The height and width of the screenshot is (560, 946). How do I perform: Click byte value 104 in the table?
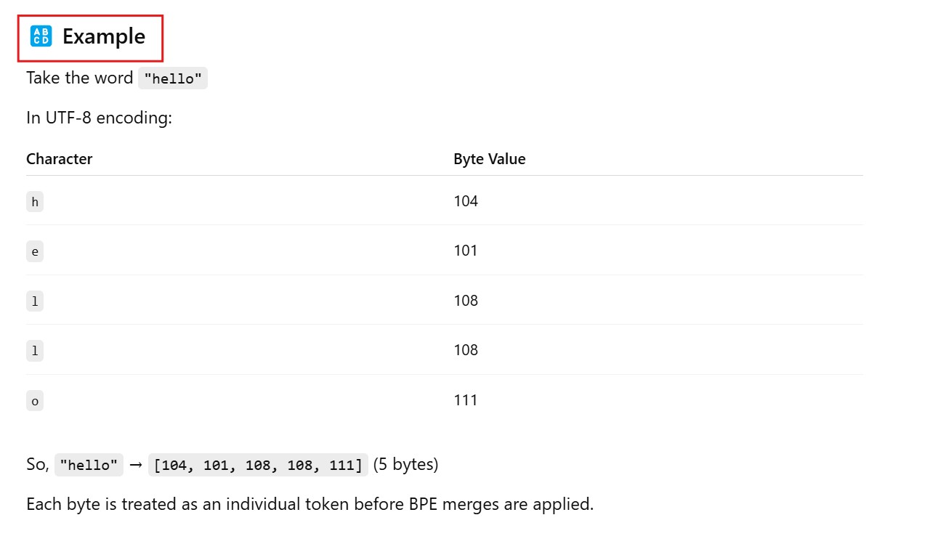tap(466, 201)
